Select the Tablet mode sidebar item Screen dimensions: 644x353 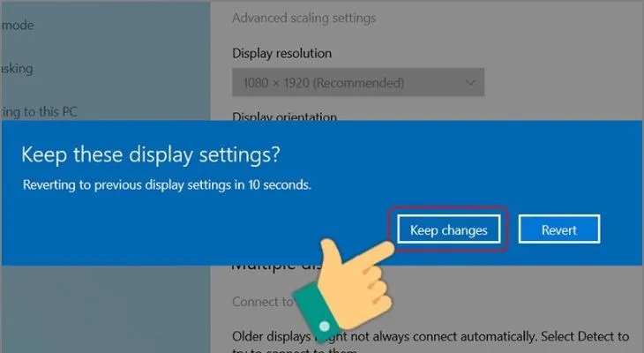(x=18, y=25)
